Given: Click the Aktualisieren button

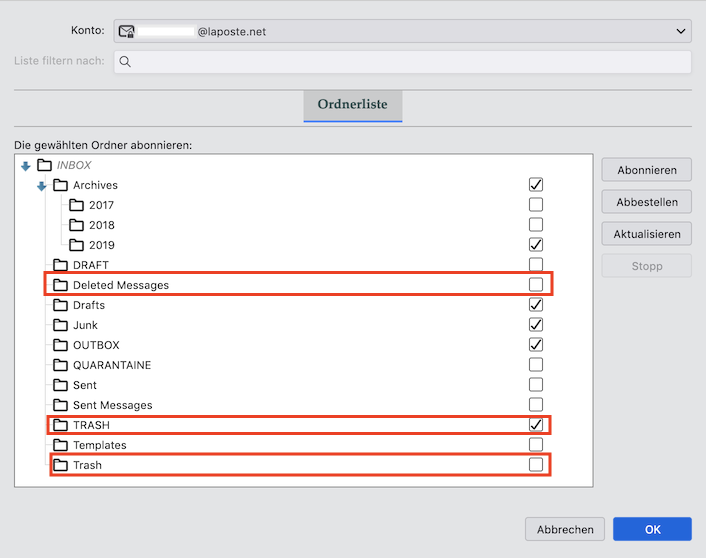Looking at the screenshot, I should 647,234.
